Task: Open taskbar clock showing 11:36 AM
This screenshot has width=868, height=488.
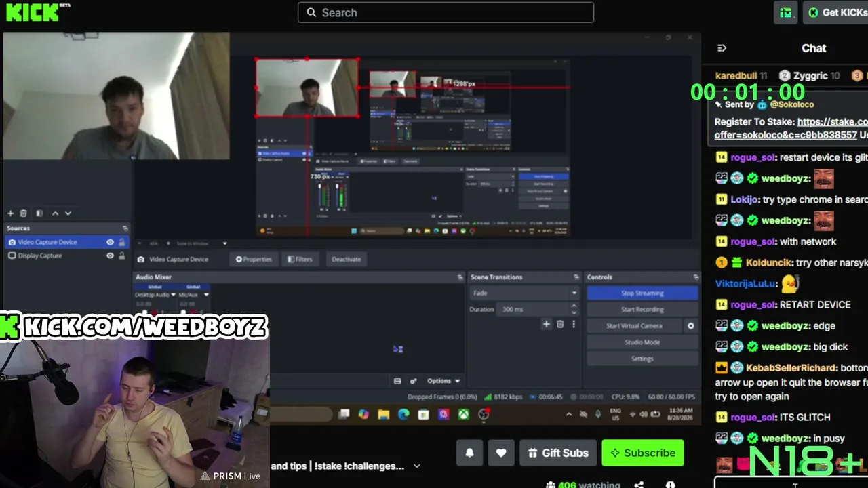Action: tap(681, 414)
